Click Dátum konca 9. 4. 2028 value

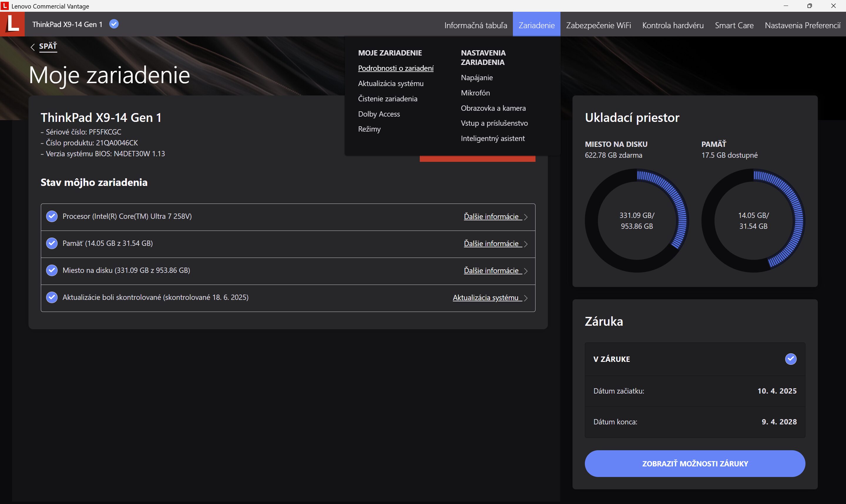(x=779, y=422)
